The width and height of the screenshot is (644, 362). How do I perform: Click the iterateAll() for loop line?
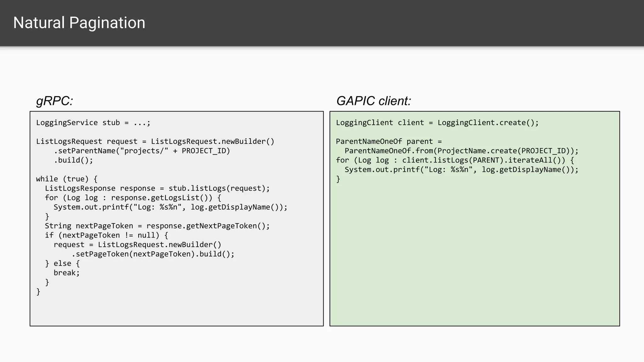click(x=455, y=160)
